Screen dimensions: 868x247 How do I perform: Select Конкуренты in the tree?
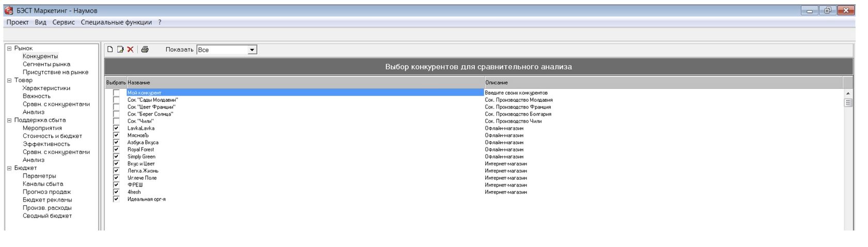40,56
